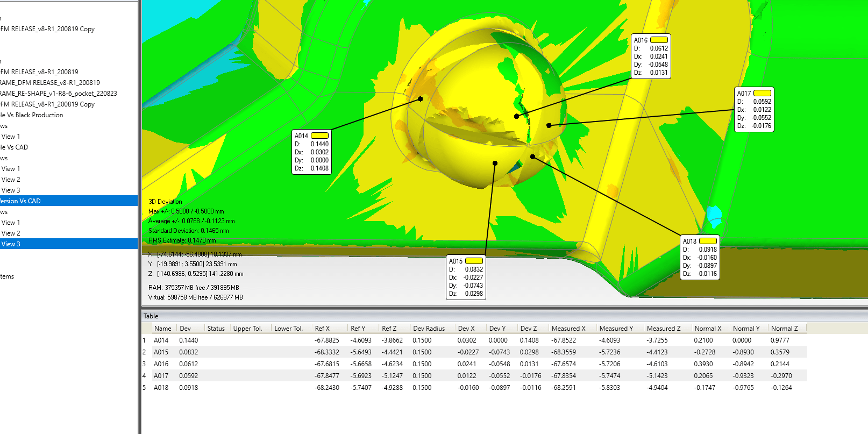The width and height of the screenshot is (868, 434).
Task: Click Normal Z value 0.9777
Action: [x=780, y=340]
